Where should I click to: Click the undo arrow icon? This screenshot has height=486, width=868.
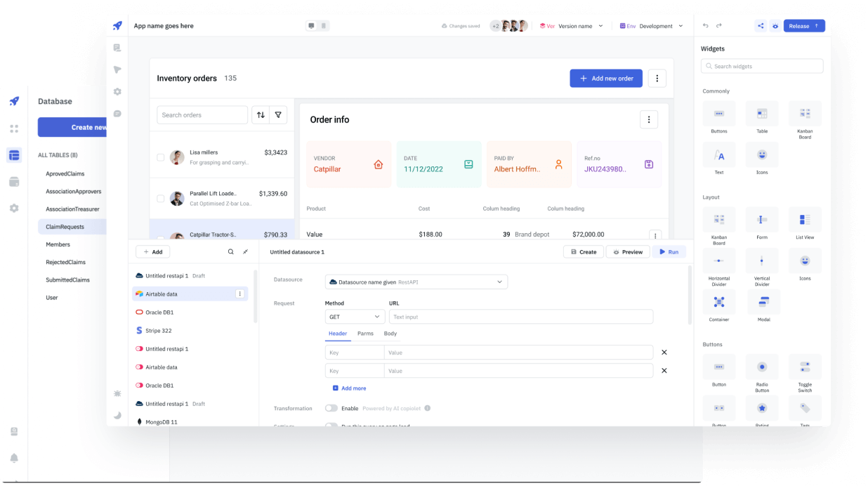pos(706,25)
